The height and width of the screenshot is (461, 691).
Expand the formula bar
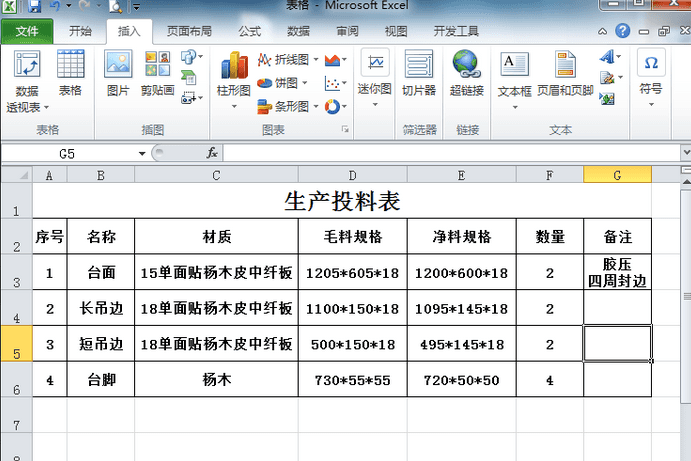coord(686,152)
